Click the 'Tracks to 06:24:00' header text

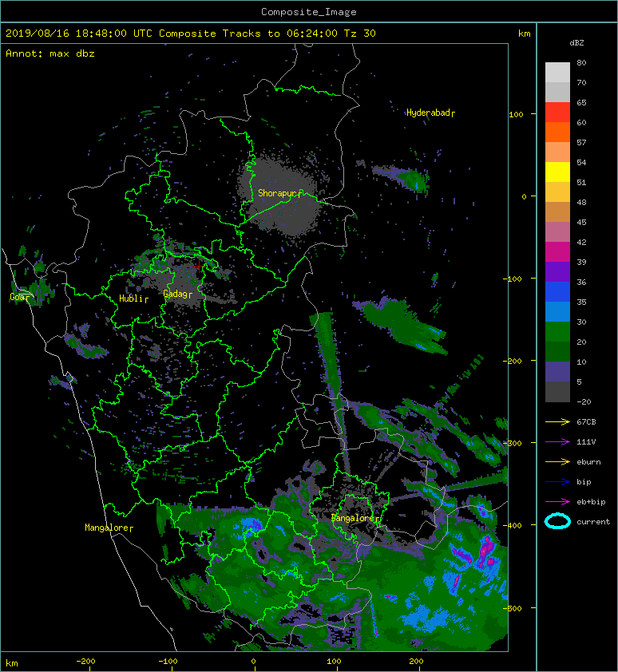[x=279, y=34]
